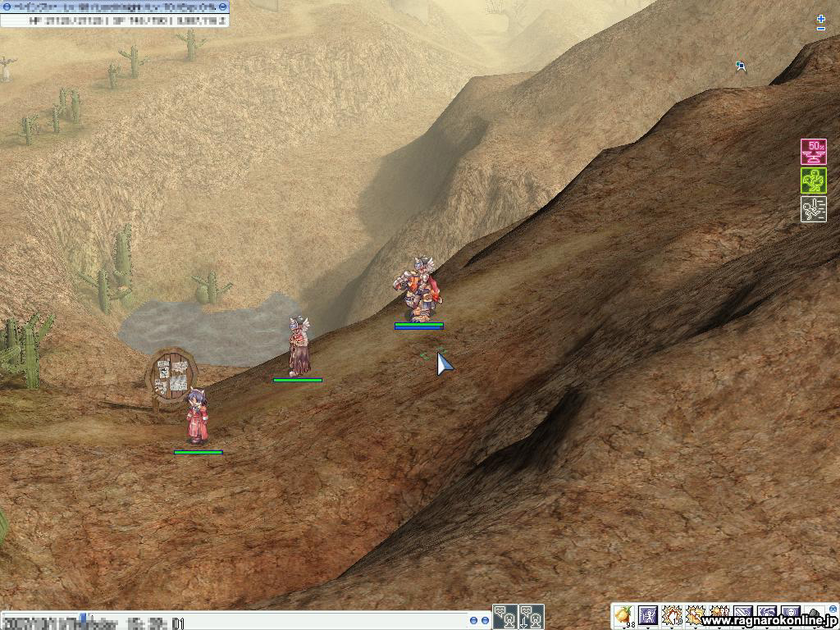840x630 pixels.
Task: Activate the burst skill with white arrow
Action: coord(696,615)
